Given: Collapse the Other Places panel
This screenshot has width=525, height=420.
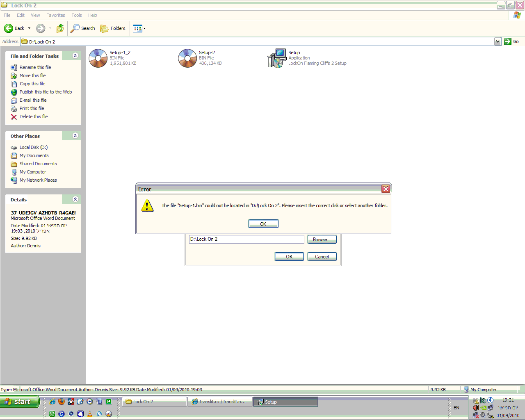Looking at the screenshot, I should click(75, 136).
